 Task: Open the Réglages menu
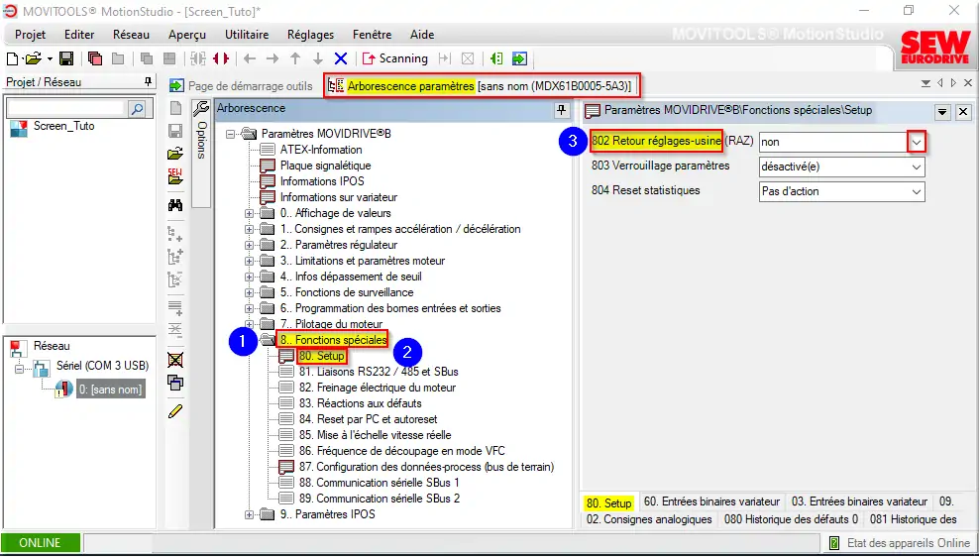click(310, 35)
